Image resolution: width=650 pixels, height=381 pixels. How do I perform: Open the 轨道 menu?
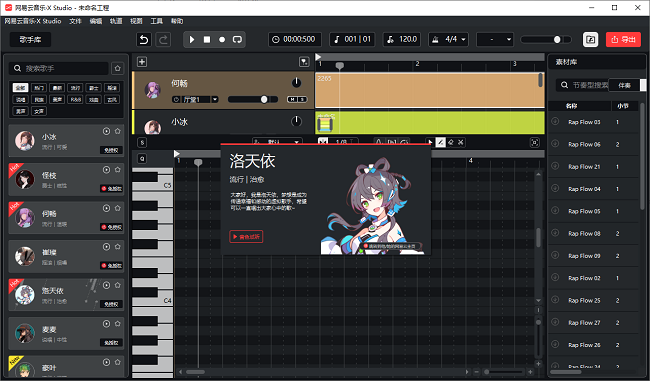[x=116, y=21]
